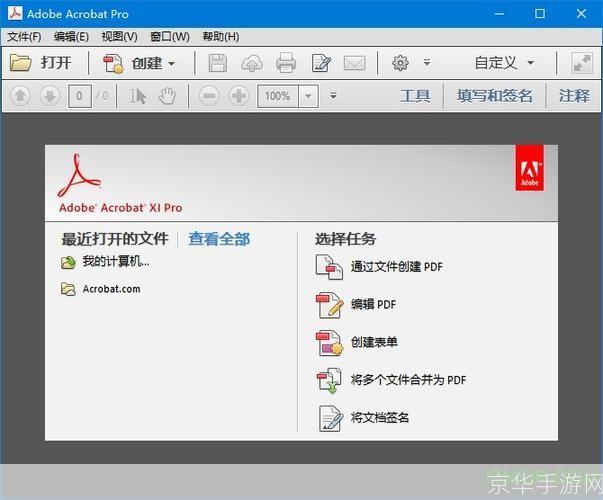Screen dimensions: 603x500
Task: Open the 帮助(H) menu
Action: (221, 37)
